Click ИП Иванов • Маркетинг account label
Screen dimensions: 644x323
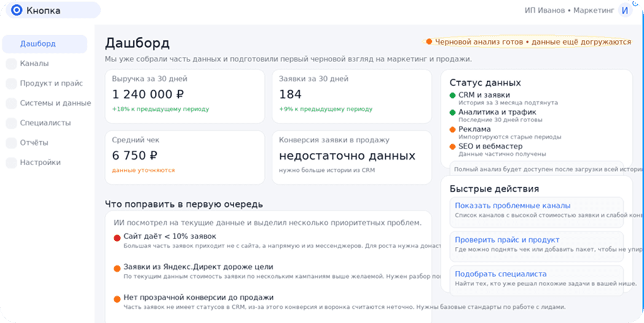click(569, 10)
